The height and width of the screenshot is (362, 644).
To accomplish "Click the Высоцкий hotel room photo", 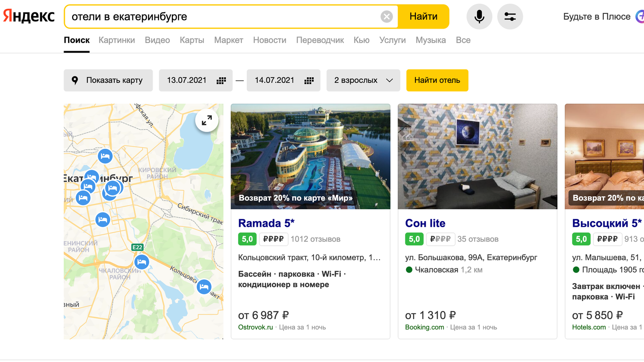I will pyautogui.click(x=605, y=156).
